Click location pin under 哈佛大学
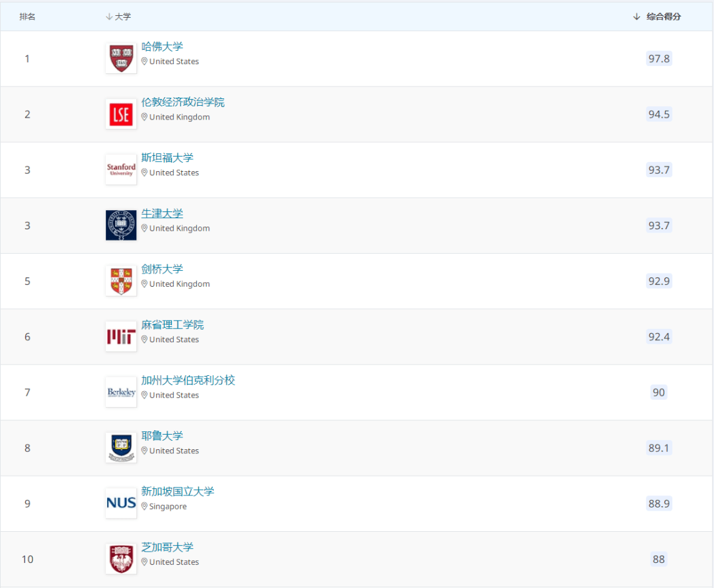The height and width of the screenshot is (588, 714). click(144, 61)
